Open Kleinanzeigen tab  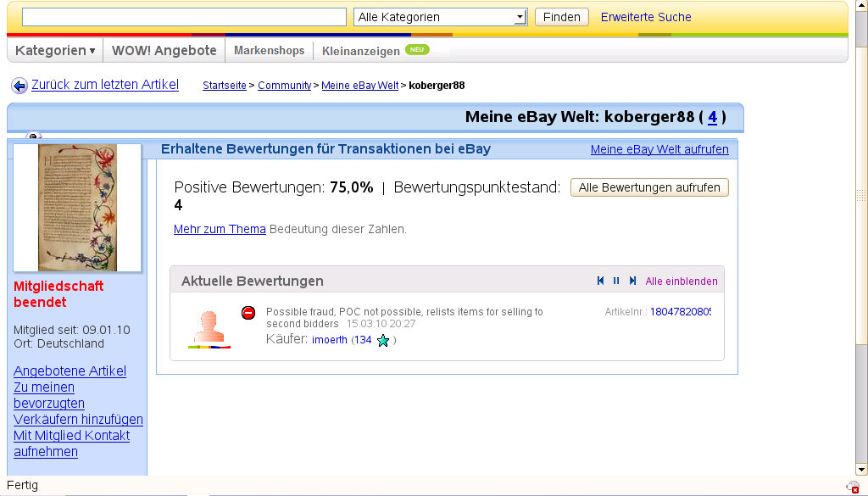click(361, 51)
